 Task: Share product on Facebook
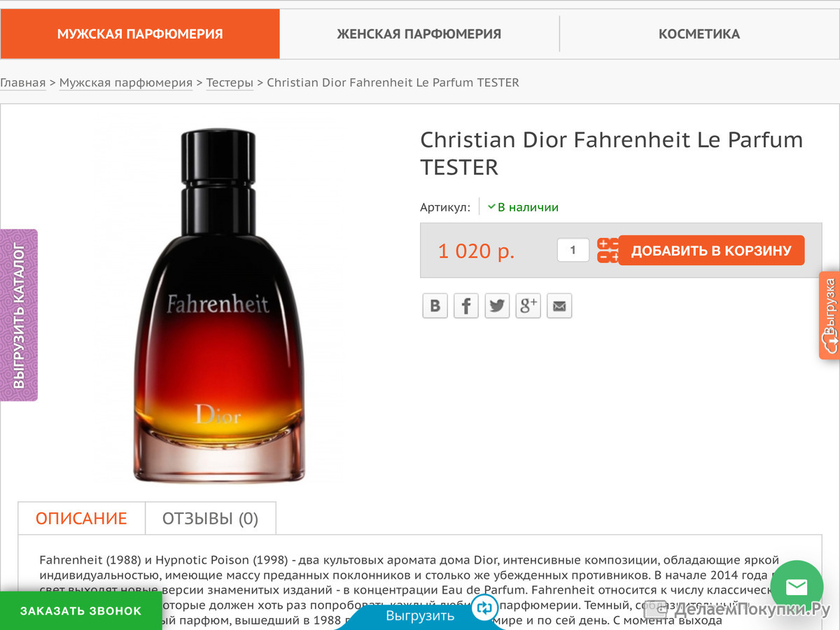[x=466, y=305]
